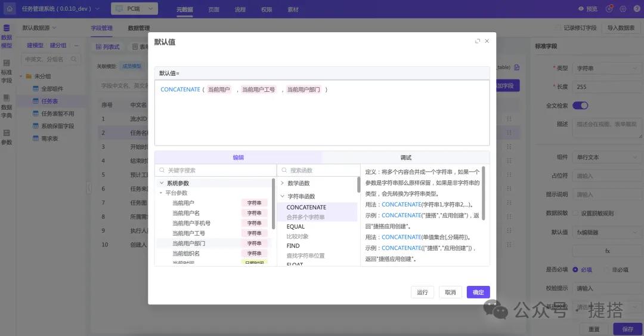This screenshot has width=644, height=336.
Task: Select the 当前用户手机号 parameter
Action: 191,223
